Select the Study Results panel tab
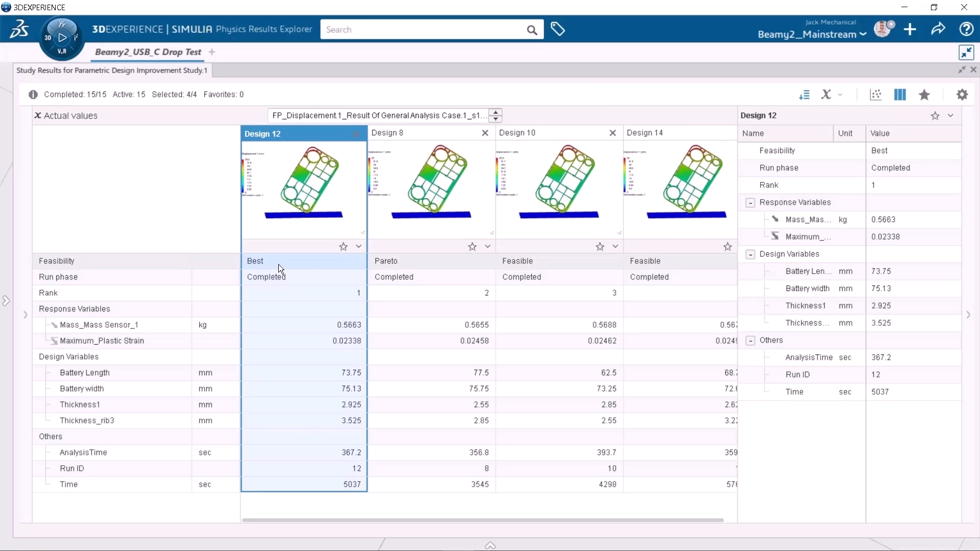 (x=112, y=70)
